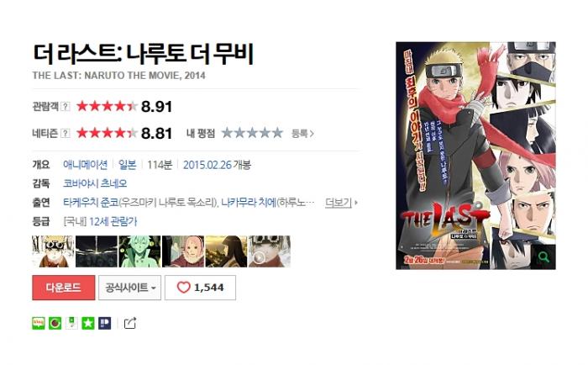This screenshot has height=365, width=588.
Task: Click the 관람객 help question mark
Action: [x=66, y=106]
